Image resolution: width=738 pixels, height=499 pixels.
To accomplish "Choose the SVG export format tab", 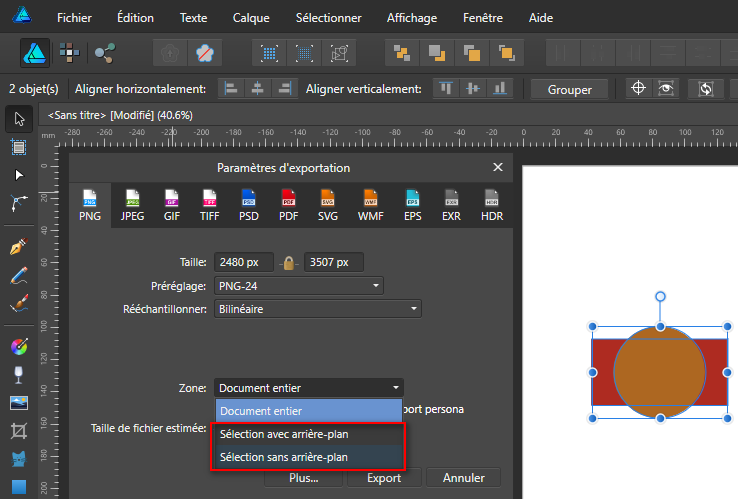I will tap(328, 205).
